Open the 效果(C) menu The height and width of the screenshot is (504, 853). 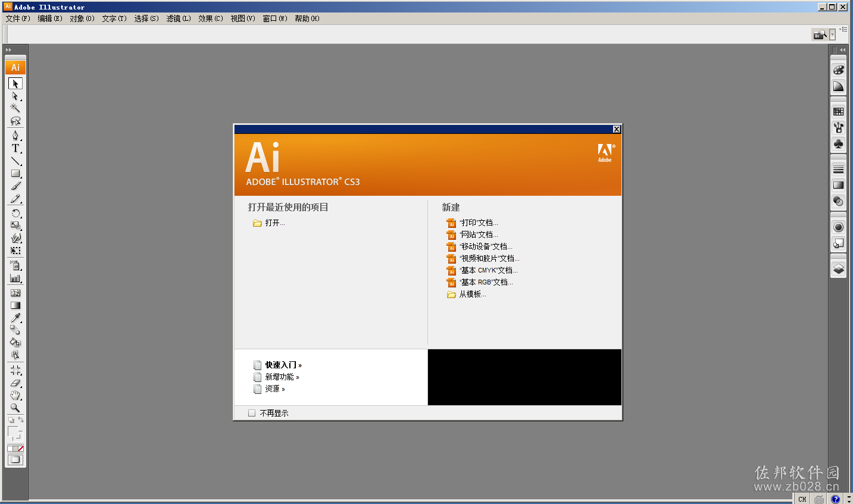point(211,18)
